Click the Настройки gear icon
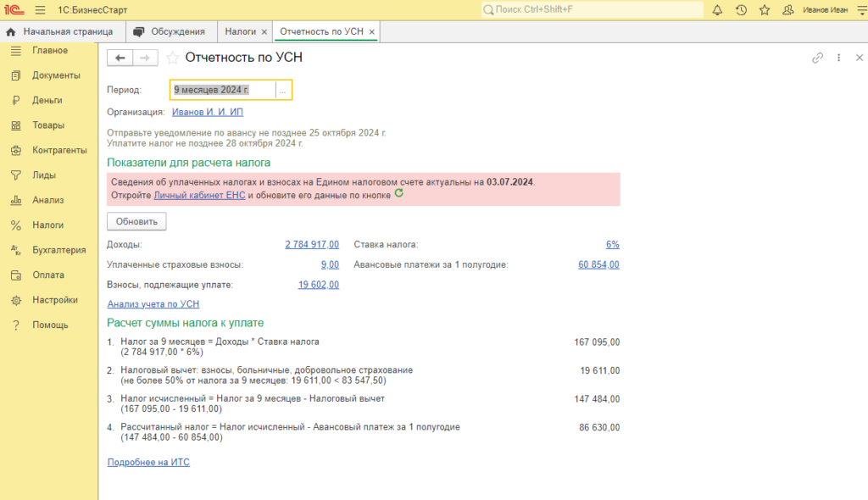868x500 pixels. click(x=16, y=300)
